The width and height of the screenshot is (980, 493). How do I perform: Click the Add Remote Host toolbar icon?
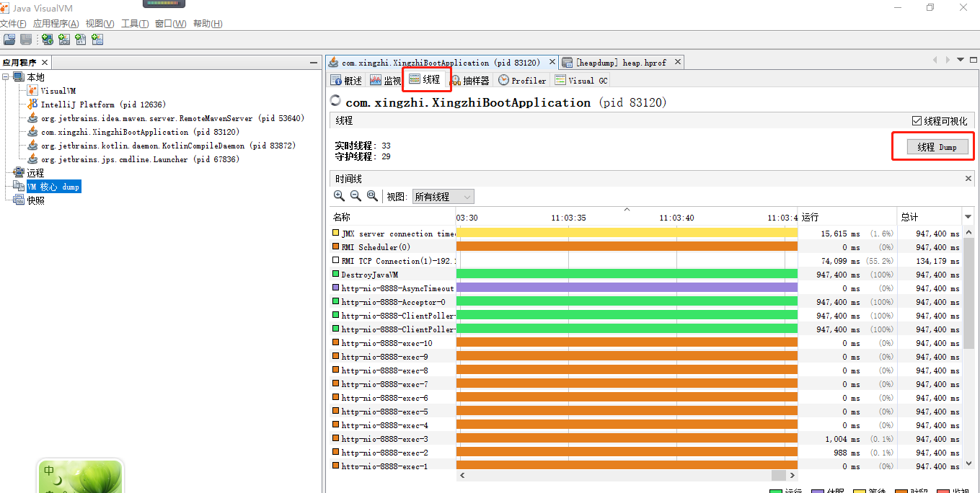[x=47, y=40]
